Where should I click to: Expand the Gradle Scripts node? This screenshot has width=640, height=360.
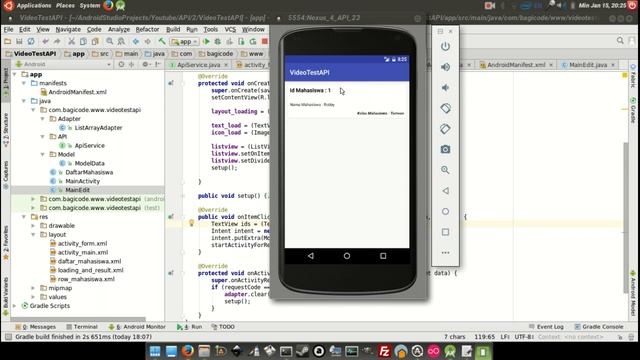click(15, 306)
